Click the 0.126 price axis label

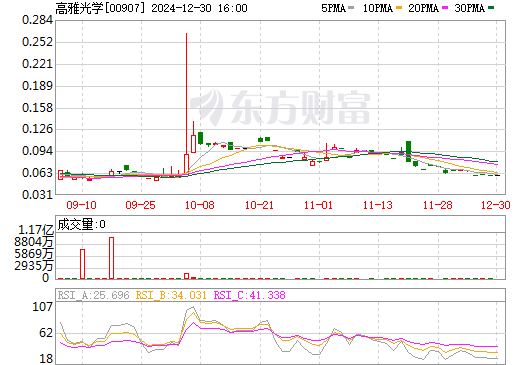click(37, 129)
